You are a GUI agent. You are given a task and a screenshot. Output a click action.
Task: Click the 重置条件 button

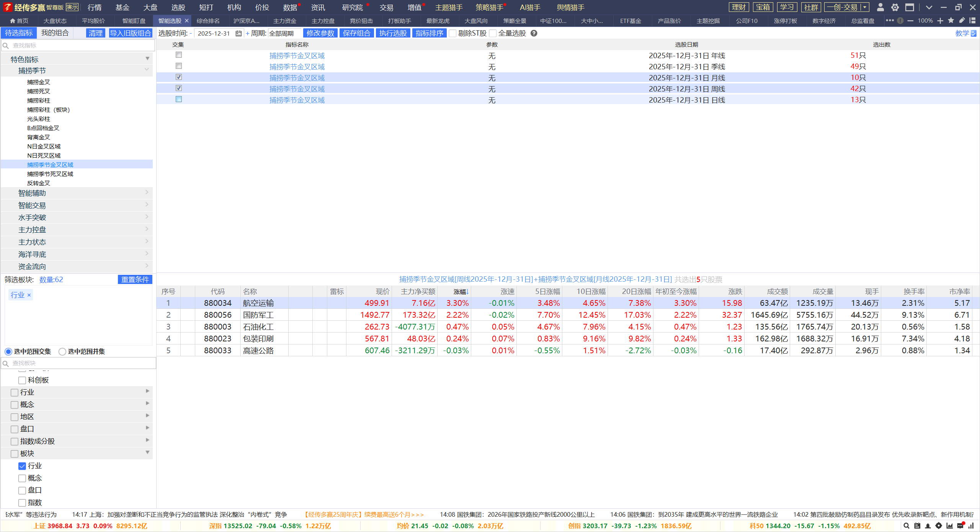(135, 279)
